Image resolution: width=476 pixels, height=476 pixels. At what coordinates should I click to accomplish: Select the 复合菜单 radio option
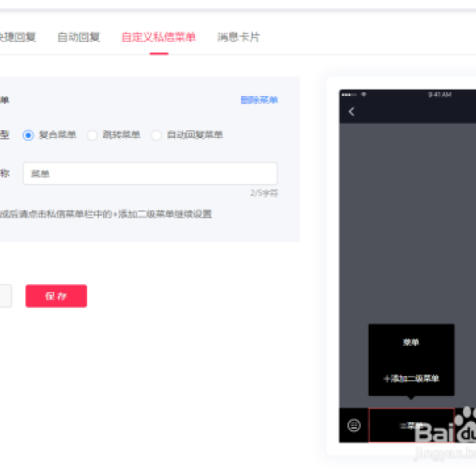tap(29, 135)
